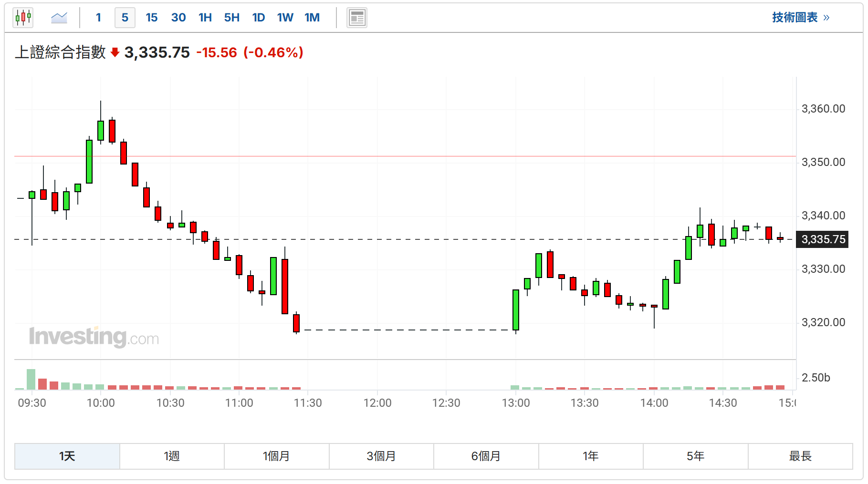Click the 13:00 time axis label
This screenshot has height=484, width=868.
coord(516,403)
